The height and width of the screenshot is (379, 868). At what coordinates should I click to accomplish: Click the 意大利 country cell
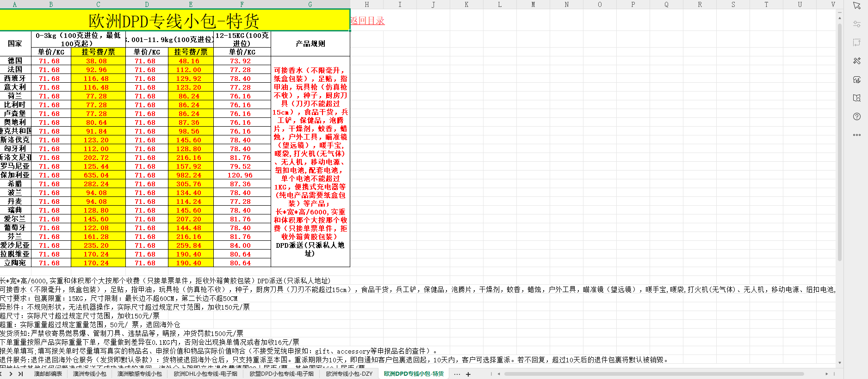click(x=15, y=87)
